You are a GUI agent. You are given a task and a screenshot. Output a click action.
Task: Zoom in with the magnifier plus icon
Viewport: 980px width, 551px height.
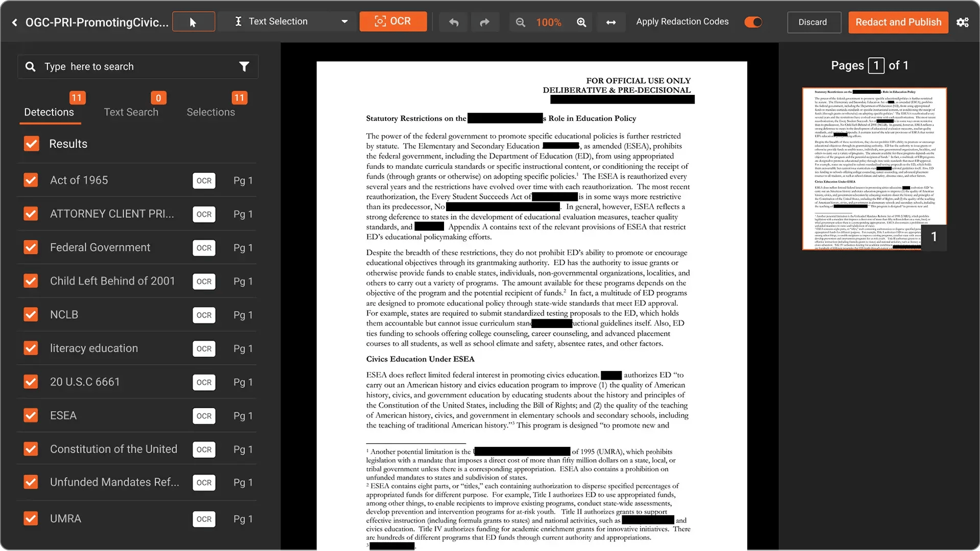click(581, 22)
